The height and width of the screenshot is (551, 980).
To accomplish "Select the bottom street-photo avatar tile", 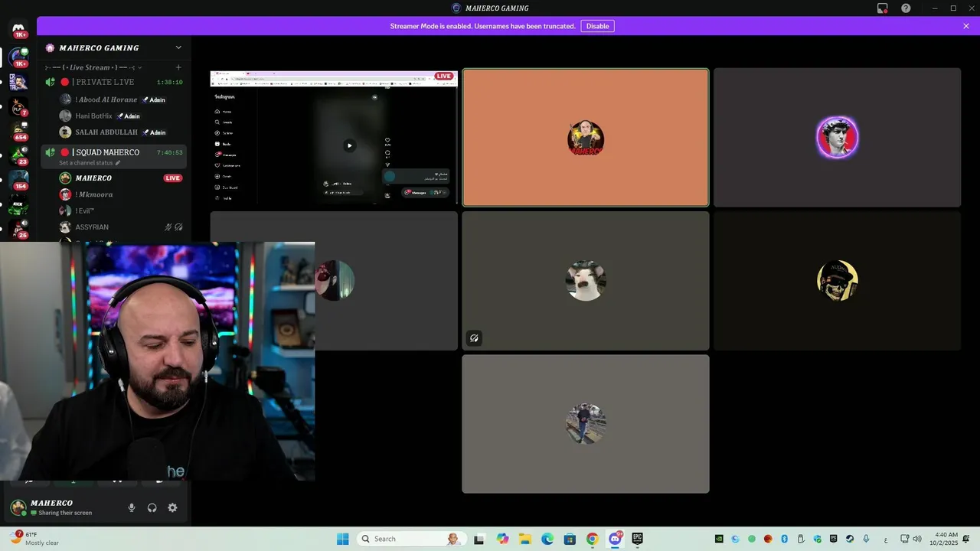I will pos(586,423).
